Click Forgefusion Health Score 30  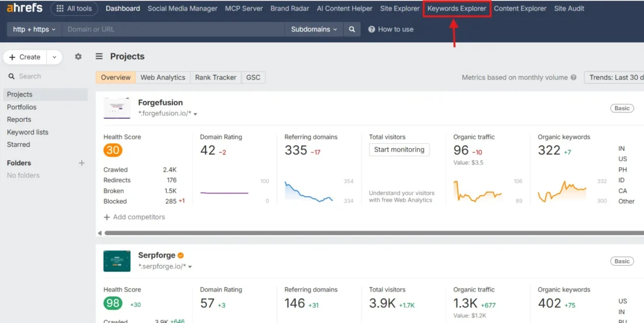pyautogui.click(x=113, y=150)
